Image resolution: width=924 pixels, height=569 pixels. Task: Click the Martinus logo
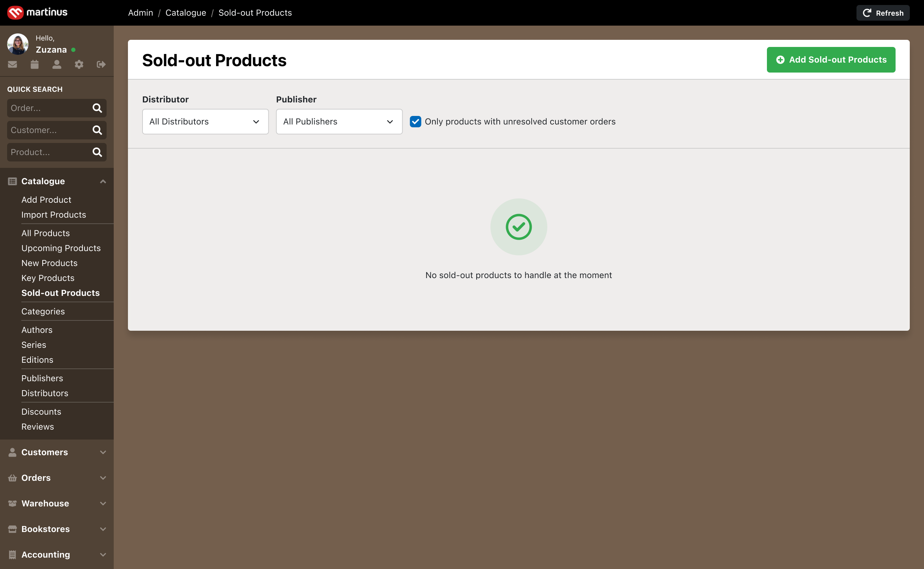pos(37,12)
